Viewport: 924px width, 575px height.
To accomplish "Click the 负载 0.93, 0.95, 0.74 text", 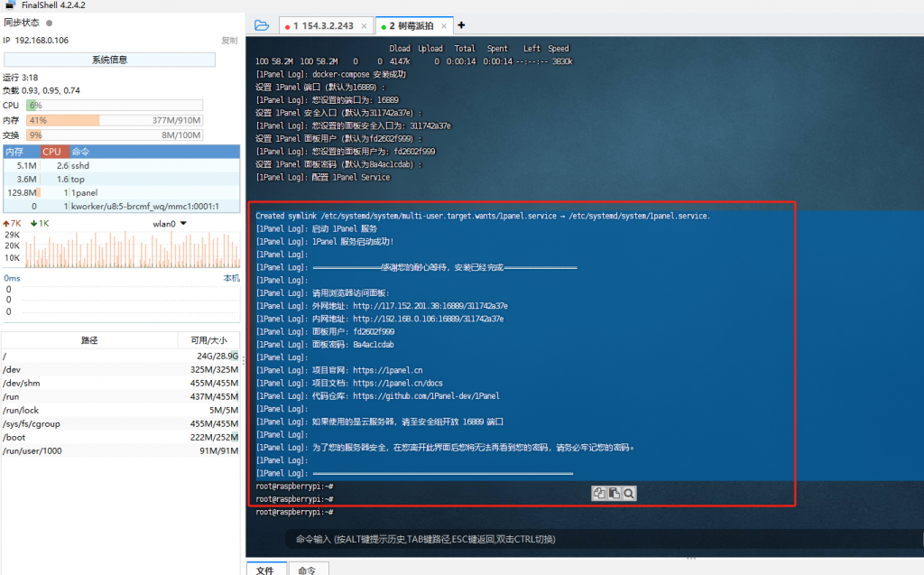I will pyautogui.click(x=42, y=91).
